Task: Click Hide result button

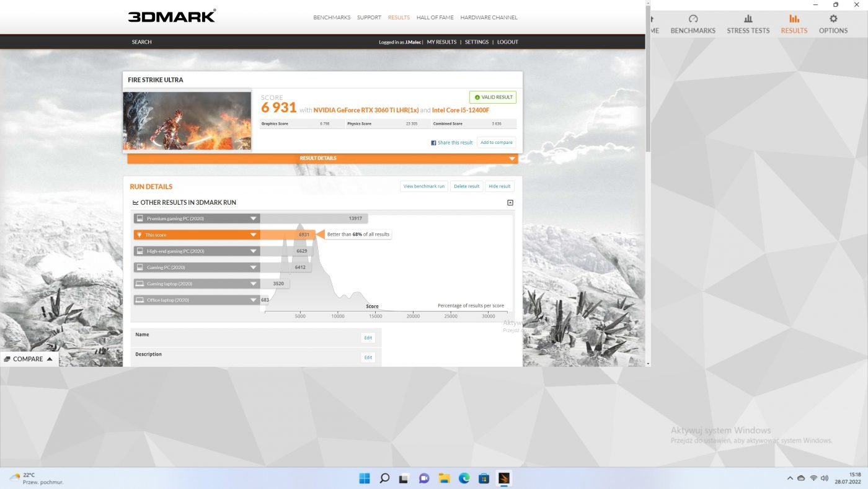Action: click(499, 186)
